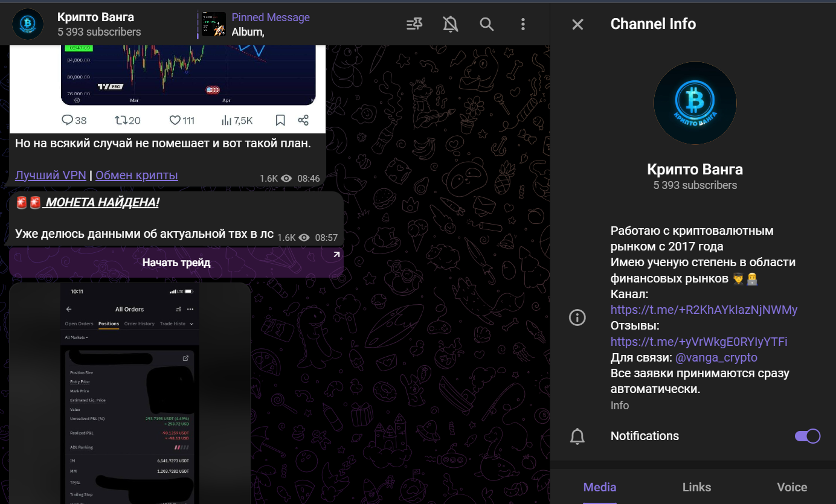Select the Media tab
Viewport: 836px width, 504px height.
(599, 487)
